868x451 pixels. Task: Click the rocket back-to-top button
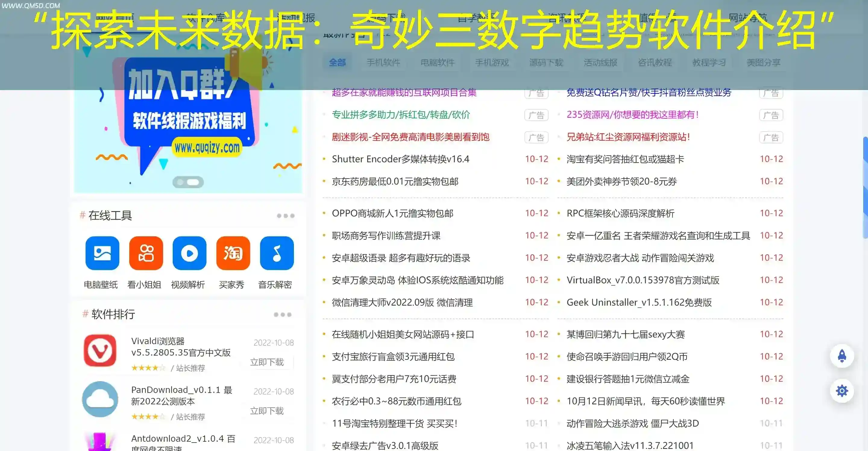(x=842, y=356)
